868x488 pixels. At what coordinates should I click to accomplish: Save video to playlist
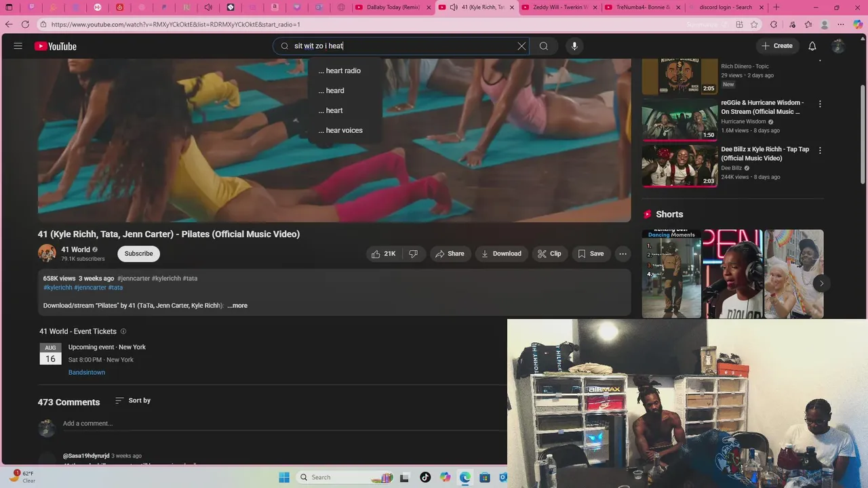591,253
